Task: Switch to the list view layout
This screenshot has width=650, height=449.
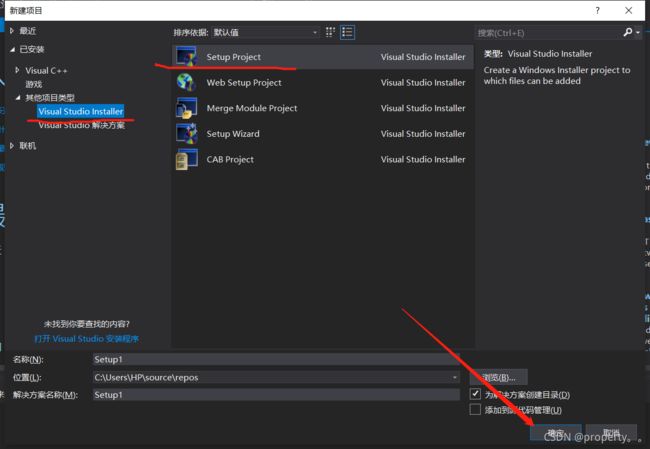Action: pos(347,32)
